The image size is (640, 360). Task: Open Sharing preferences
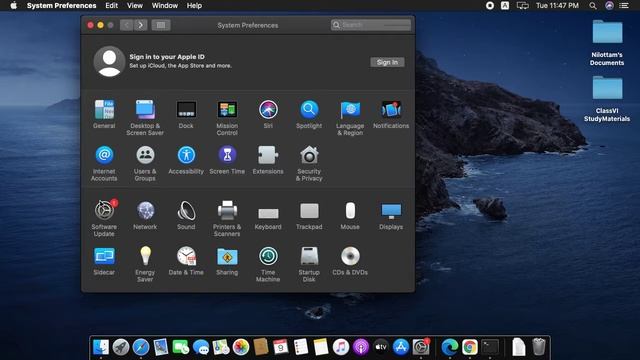point(227,261)
